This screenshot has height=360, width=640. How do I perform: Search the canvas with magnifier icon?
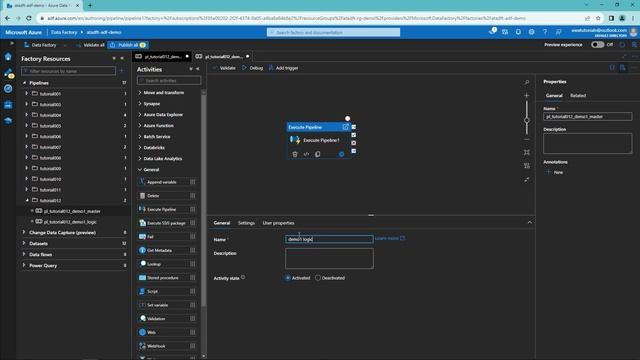click(x=527, y=82)
